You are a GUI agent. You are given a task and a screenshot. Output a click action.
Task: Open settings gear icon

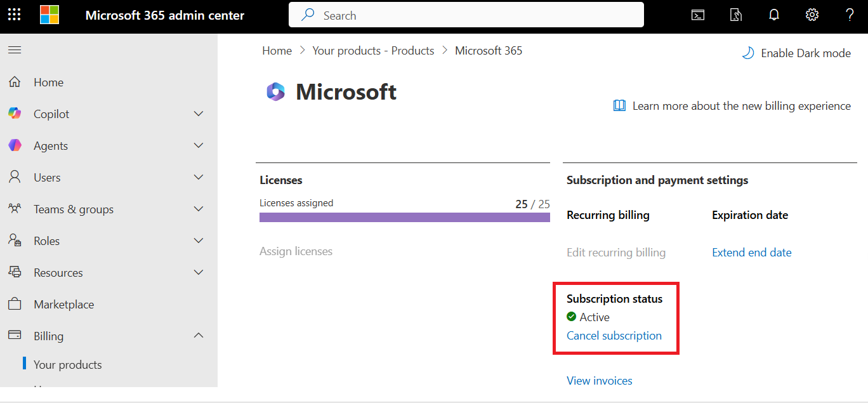point(812,15)
